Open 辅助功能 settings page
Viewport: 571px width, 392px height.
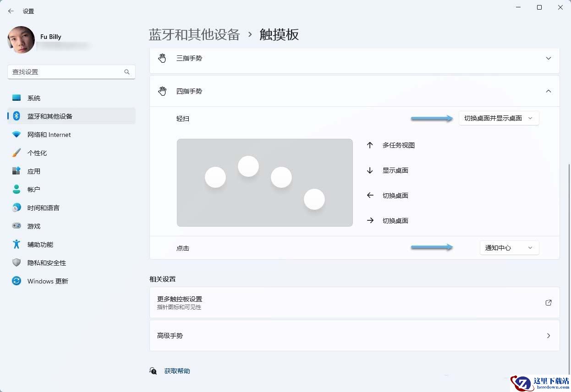tap(71, 245)
